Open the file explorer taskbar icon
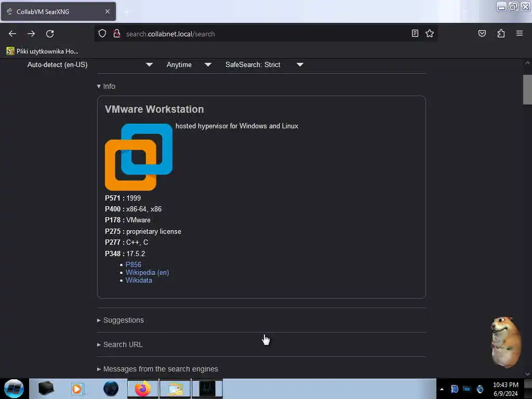The width and height of the screenshot is (532, 399). [175, 389]
